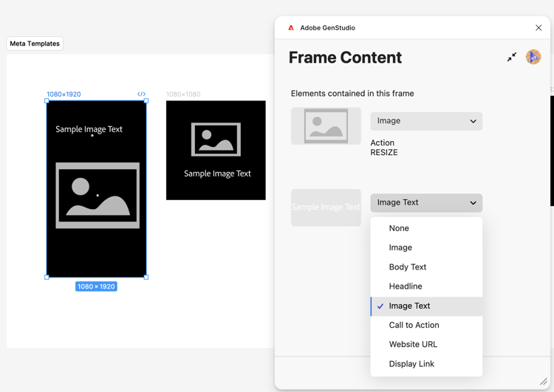Click the Adobe GenStudio title text

click(x=327, y=28)
